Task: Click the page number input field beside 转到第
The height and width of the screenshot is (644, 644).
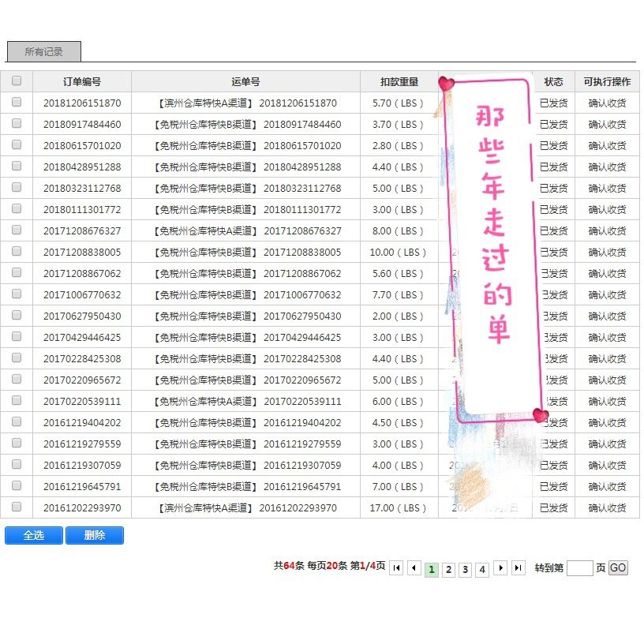Action: [x=580, y=568]
